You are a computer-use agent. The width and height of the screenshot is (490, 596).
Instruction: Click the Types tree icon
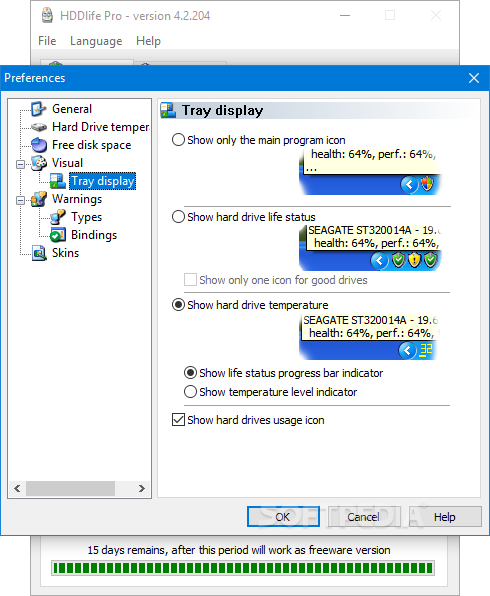[x=58, y=217]
